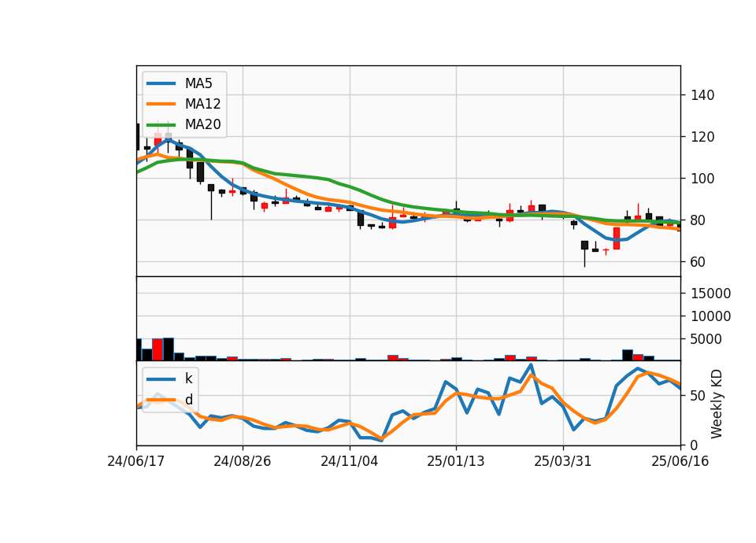The height and width of the screenshot is (543, 756).
Task: Click the MA20 legend label
Action: tap(202, 124)
